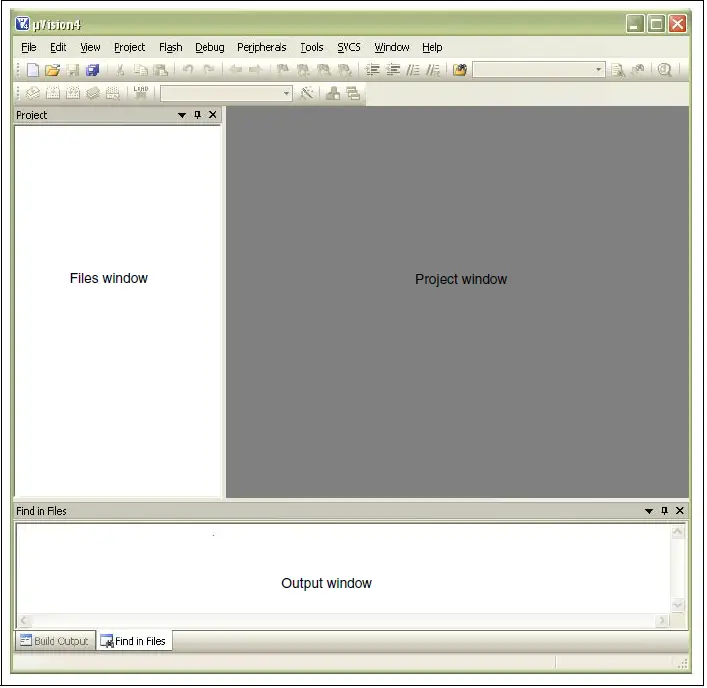Maximize the µVision4 window
The height and width of the screenshot is (688, 707).
coord(658,24)
